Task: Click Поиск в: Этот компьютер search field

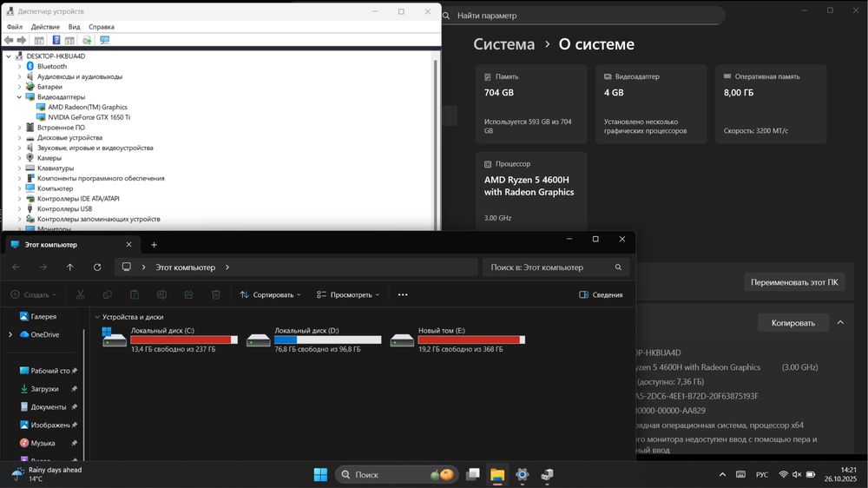Action: pyautogui.click(x=556, y=267)
